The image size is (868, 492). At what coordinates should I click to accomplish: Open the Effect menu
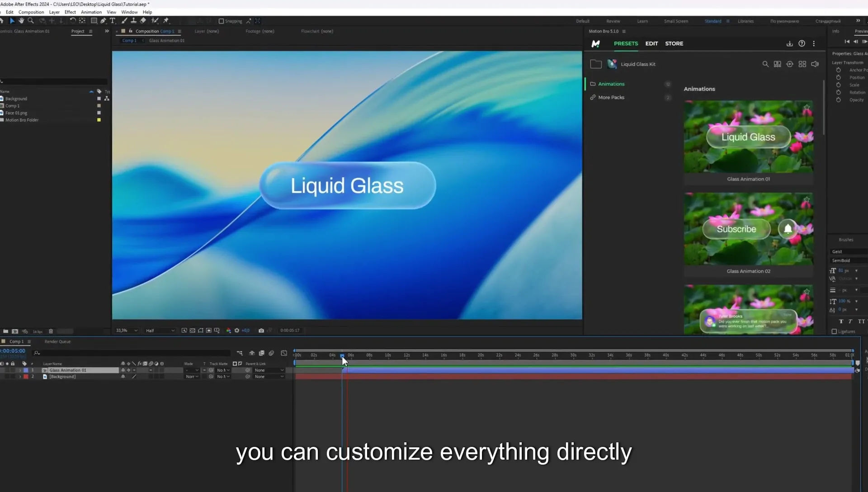pos(70,12)
